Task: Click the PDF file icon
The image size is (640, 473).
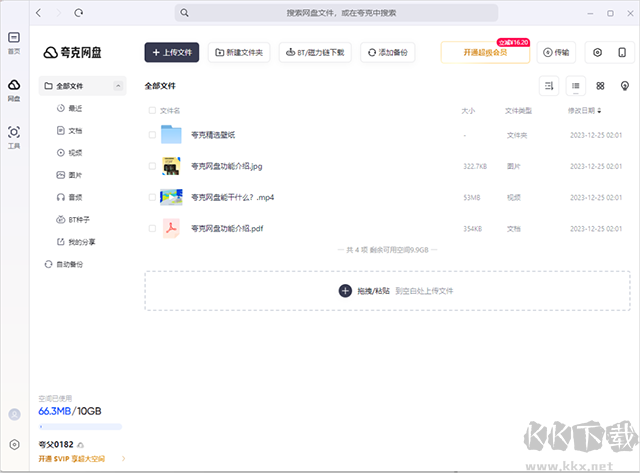Action: pyautogui.click(x=171, y=228)
